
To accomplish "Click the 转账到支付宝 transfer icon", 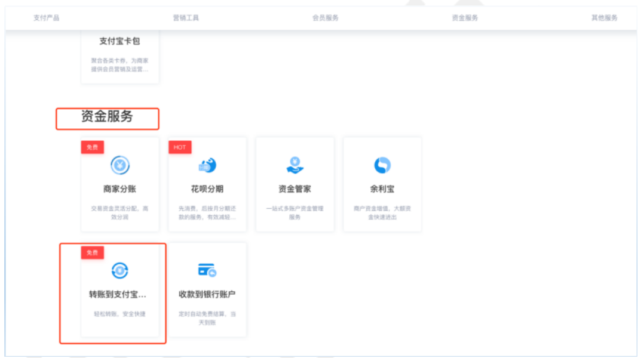I will coord(120,271).
